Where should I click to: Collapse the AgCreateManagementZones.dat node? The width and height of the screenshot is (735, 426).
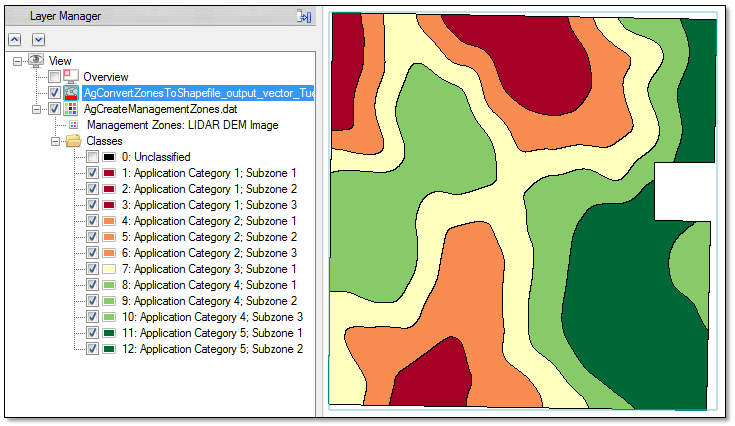(x=37, y=109)
